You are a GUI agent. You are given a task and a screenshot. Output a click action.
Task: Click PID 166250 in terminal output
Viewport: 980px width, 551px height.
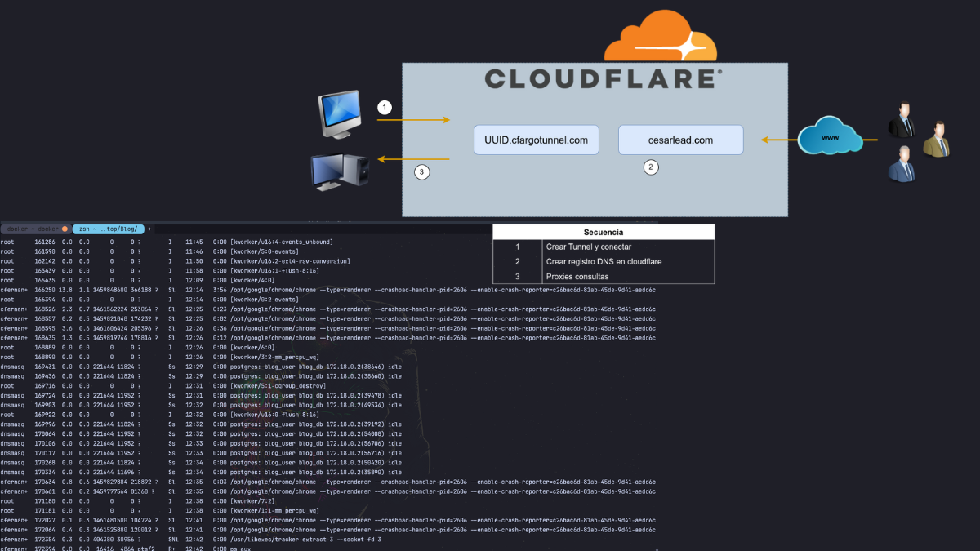coord(44,290)
